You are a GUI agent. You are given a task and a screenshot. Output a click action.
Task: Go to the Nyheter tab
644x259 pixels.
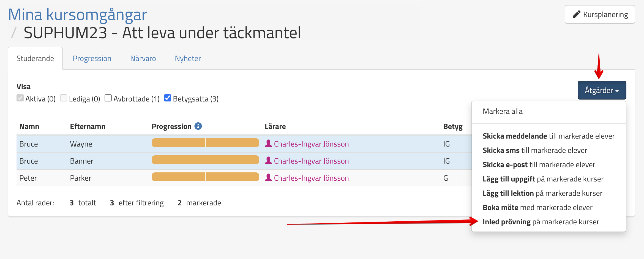click(x=188, y=59)
